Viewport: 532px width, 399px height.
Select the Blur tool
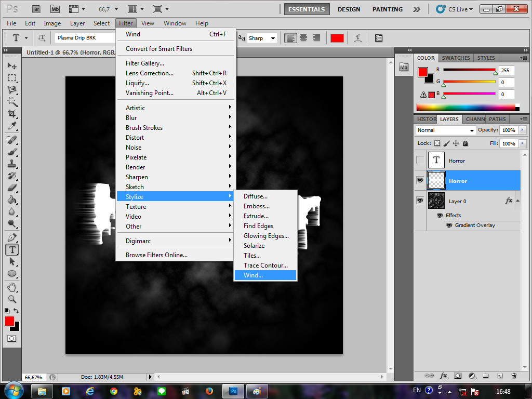[x=12, y=211]
